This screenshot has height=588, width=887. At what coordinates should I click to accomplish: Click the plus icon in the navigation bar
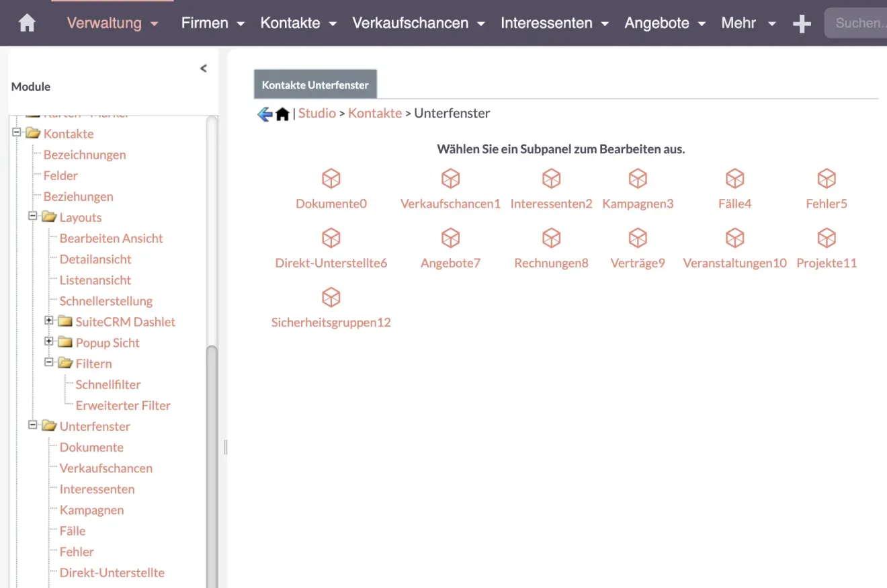click(x=801, y=23)
